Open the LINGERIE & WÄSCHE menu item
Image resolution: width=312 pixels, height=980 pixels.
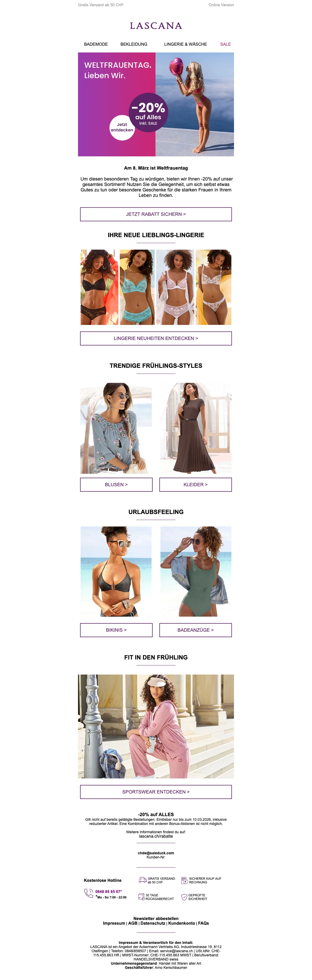pos(186,44)
